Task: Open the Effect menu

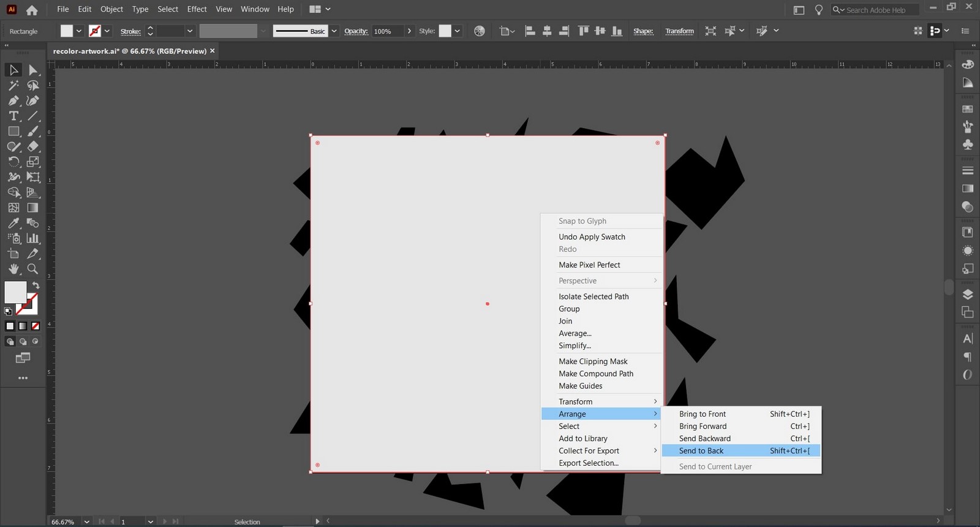Action: 197,9
